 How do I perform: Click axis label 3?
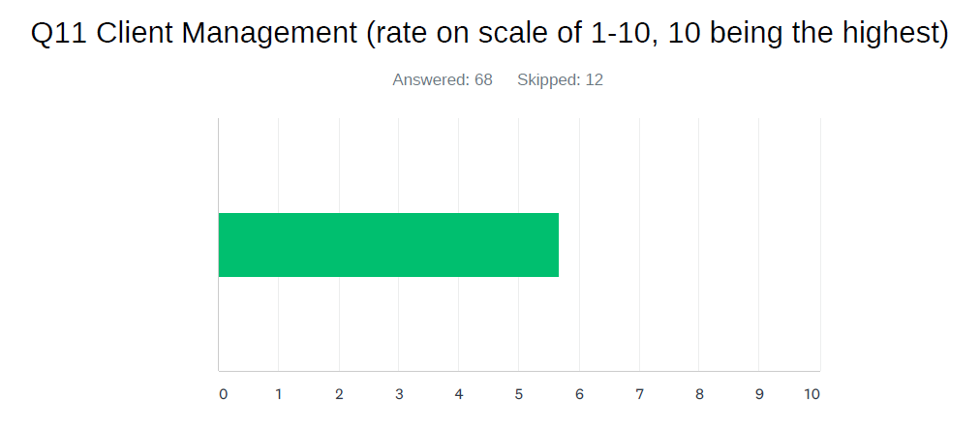click(x=399, y=394)
